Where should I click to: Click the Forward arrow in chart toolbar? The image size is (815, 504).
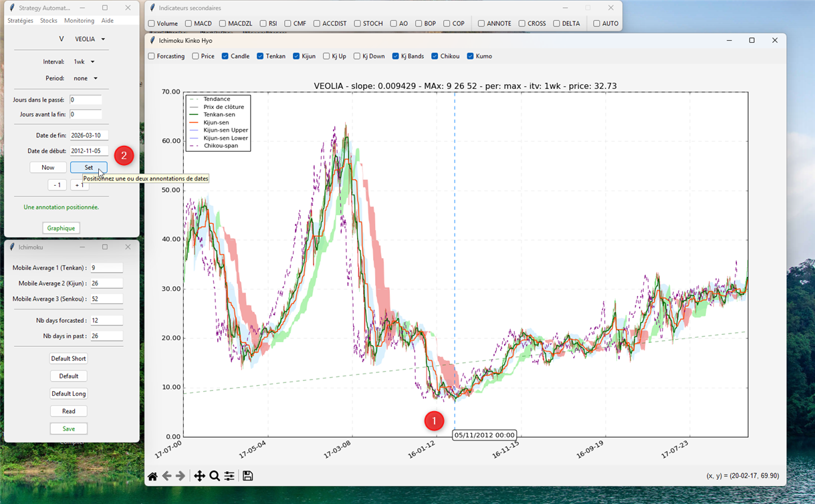181,476
